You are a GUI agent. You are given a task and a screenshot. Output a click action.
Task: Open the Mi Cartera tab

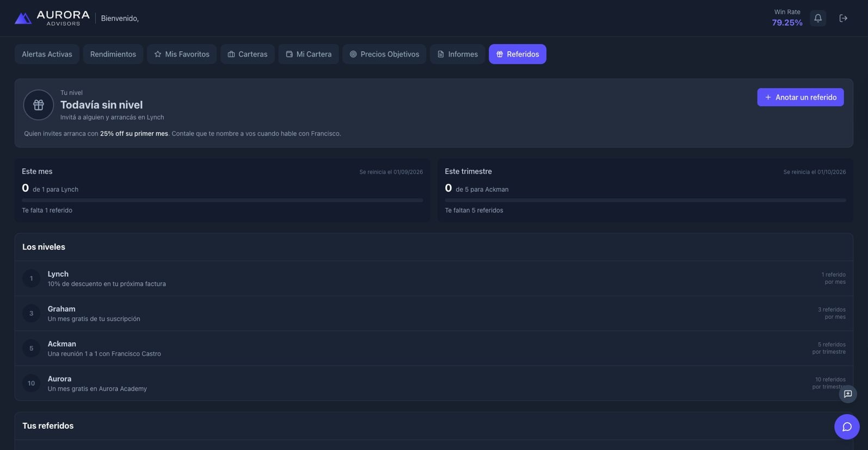(309, 54)
